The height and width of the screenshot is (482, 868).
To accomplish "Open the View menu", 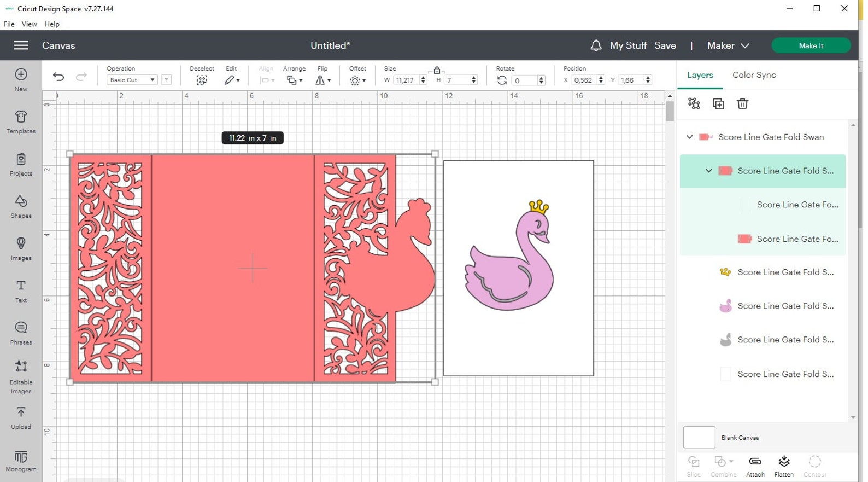I will pyautogui.click(x=29, y=24).
